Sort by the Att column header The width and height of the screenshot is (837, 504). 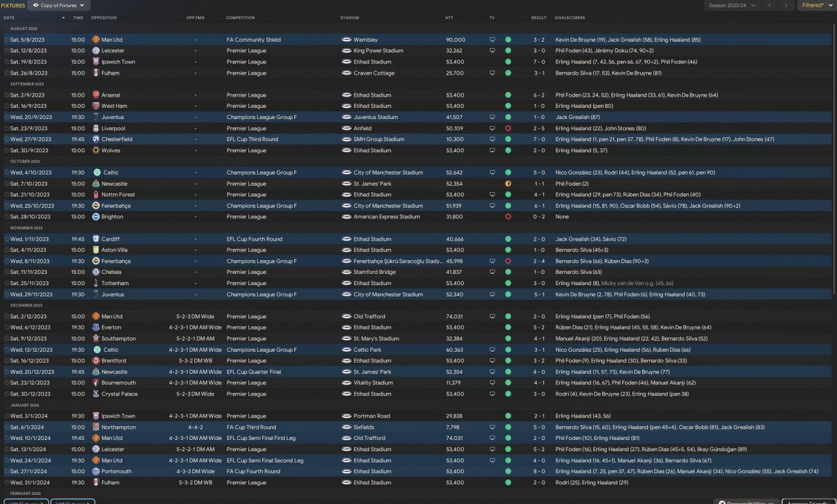point(449,18)
